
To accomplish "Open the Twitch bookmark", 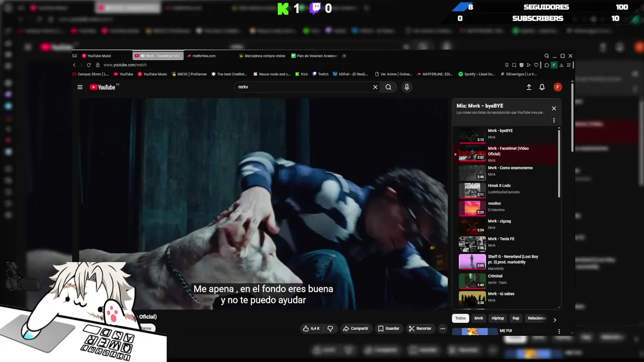I will (320, 74).
